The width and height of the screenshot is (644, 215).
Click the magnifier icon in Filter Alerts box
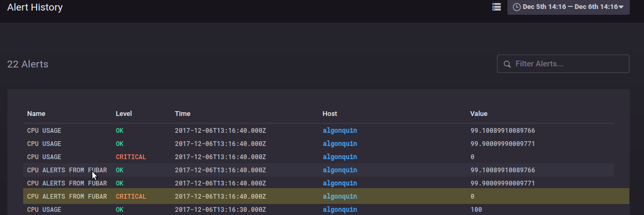(507, 64)
